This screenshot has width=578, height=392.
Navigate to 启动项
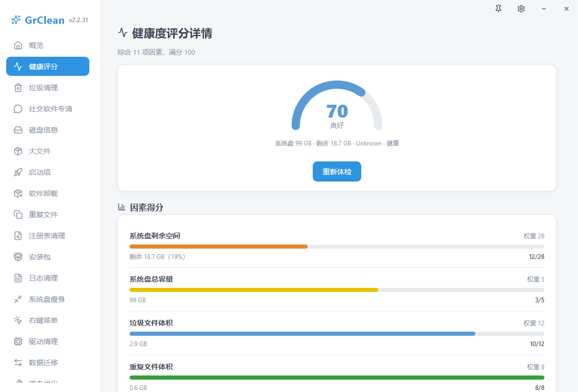pos(47,172)
